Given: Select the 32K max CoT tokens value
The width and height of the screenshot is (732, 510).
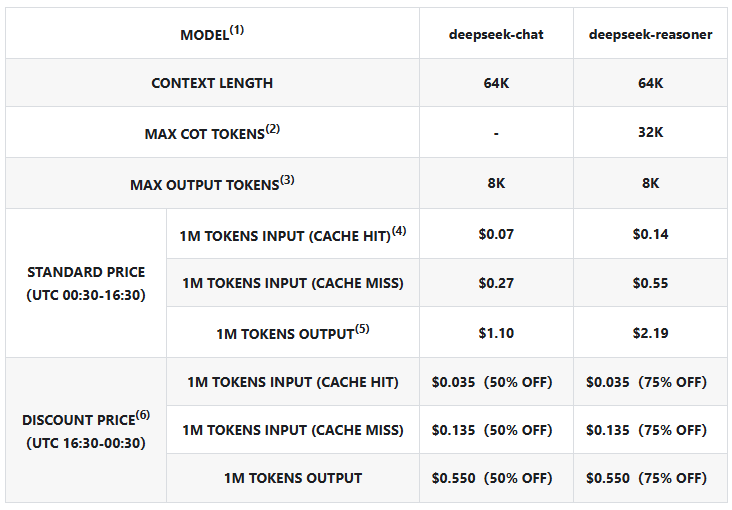Looking at the screenshot, I should click(650, 132).
